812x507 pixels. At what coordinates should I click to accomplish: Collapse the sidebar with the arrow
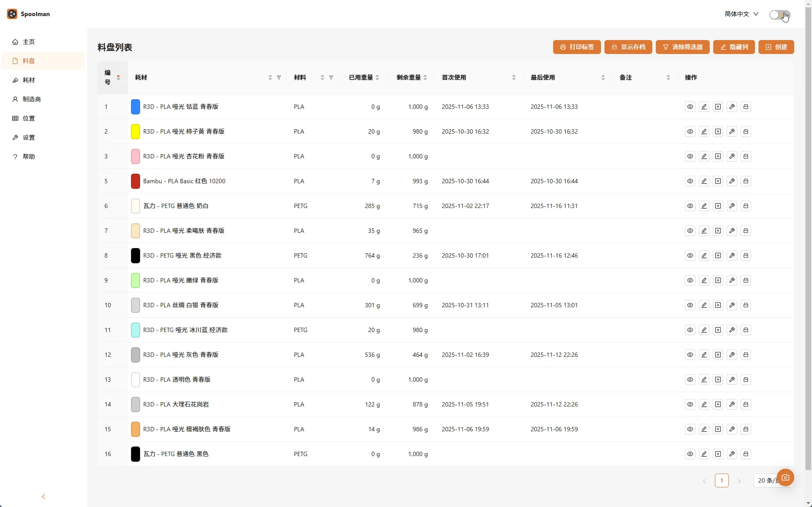(x=43, y=497)
